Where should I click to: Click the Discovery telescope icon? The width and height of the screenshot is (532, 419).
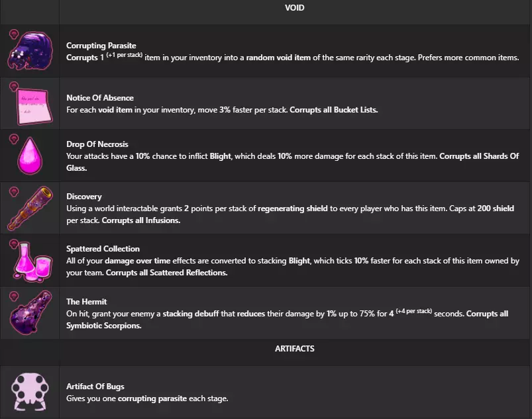pos(30,208)
